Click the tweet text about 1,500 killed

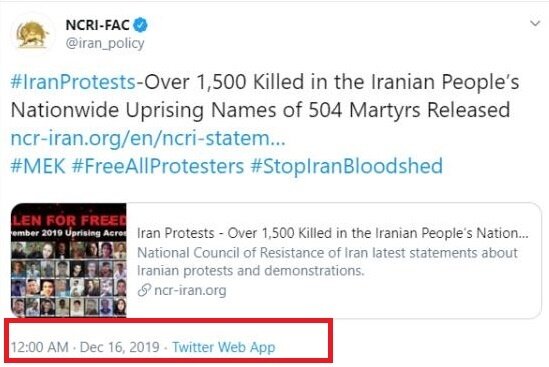[x=265, y=96]
